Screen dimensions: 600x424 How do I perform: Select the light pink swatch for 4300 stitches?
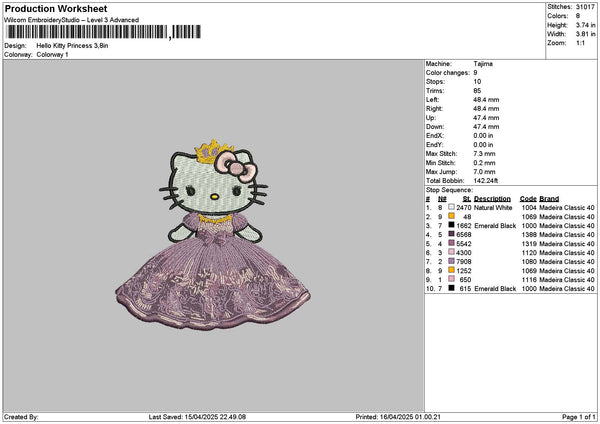452,252
